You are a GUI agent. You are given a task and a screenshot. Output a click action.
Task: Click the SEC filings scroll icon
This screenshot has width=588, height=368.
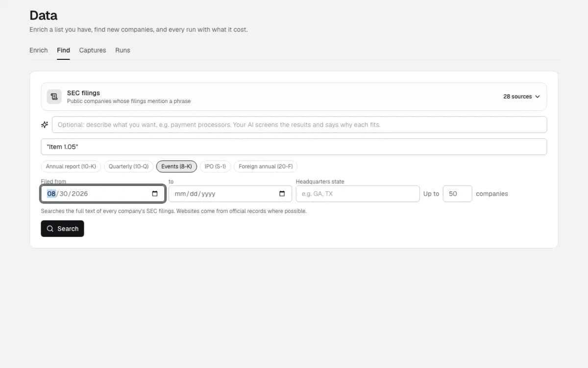pos(54,97)
